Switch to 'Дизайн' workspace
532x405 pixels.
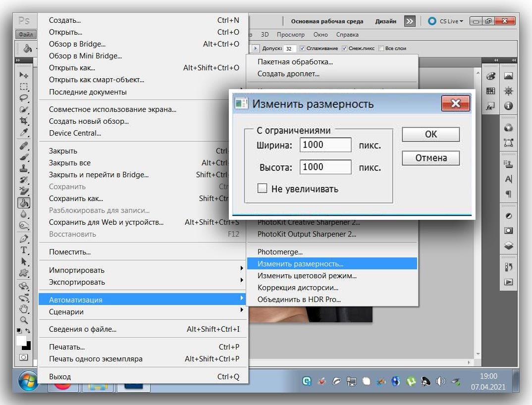[x=385, y=21]
